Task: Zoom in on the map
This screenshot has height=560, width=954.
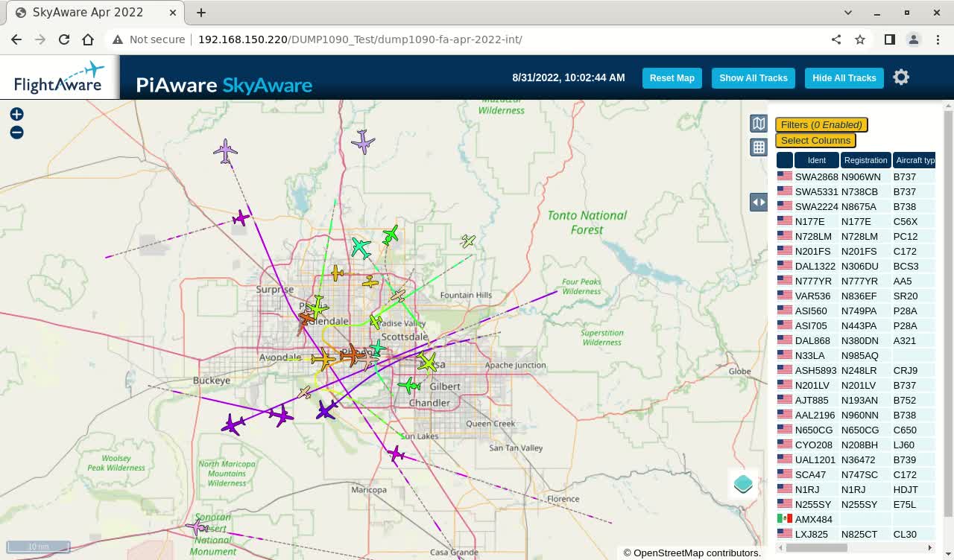Action: point(16,114)
